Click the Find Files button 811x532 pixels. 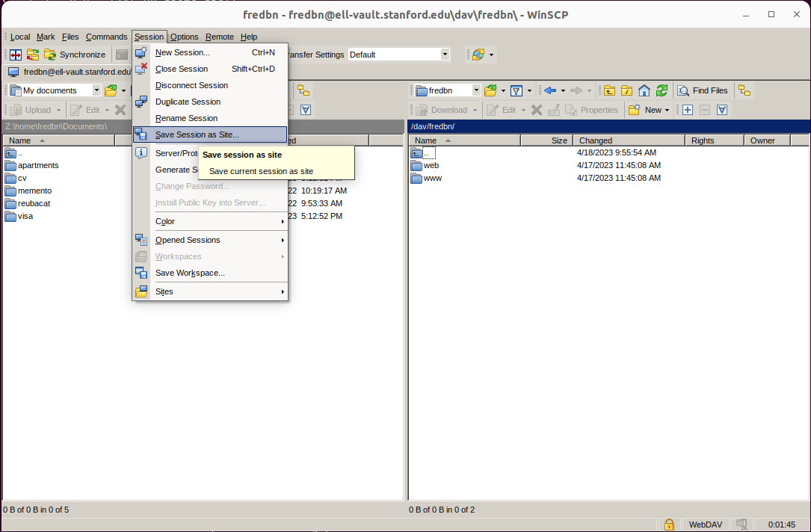click(x=703, y=90)
